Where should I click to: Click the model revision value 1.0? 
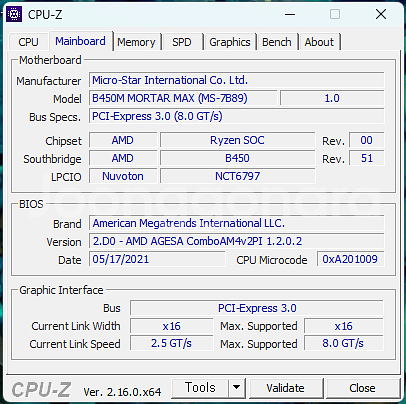pos(332,98)
